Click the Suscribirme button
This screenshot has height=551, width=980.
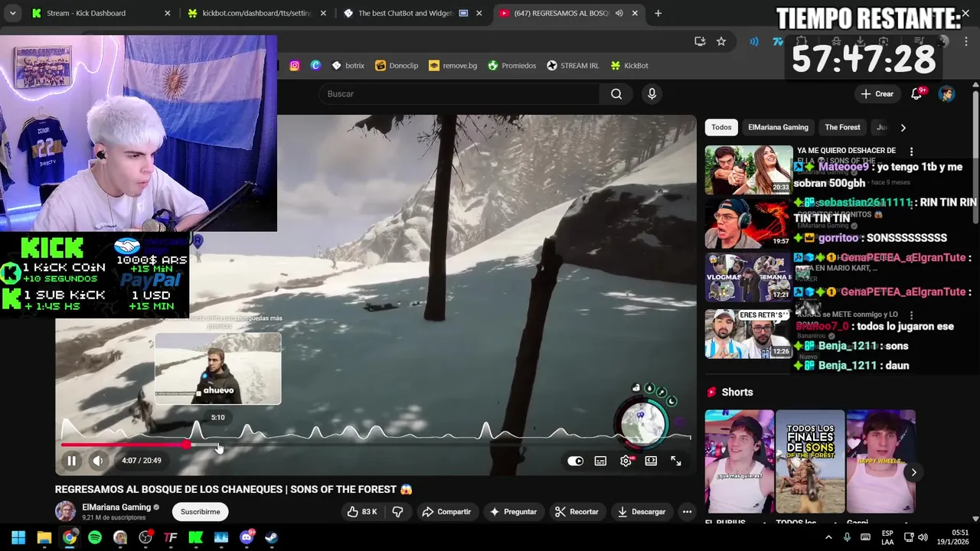coord(201,511)
